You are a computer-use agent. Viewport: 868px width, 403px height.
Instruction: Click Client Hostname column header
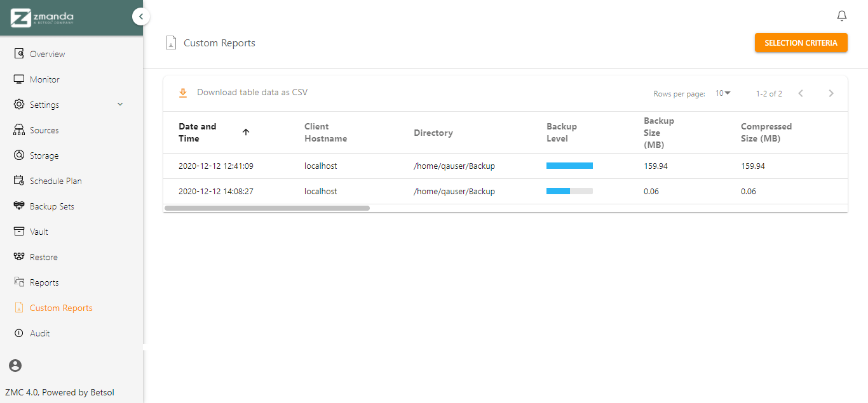(x=325, y=132)
